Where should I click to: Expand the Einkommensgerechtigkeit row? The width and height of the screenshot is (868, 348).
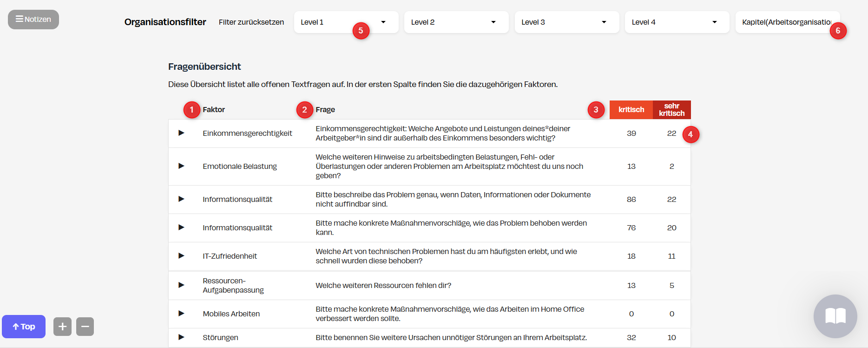pyautogui.click(x=181, y=133)
